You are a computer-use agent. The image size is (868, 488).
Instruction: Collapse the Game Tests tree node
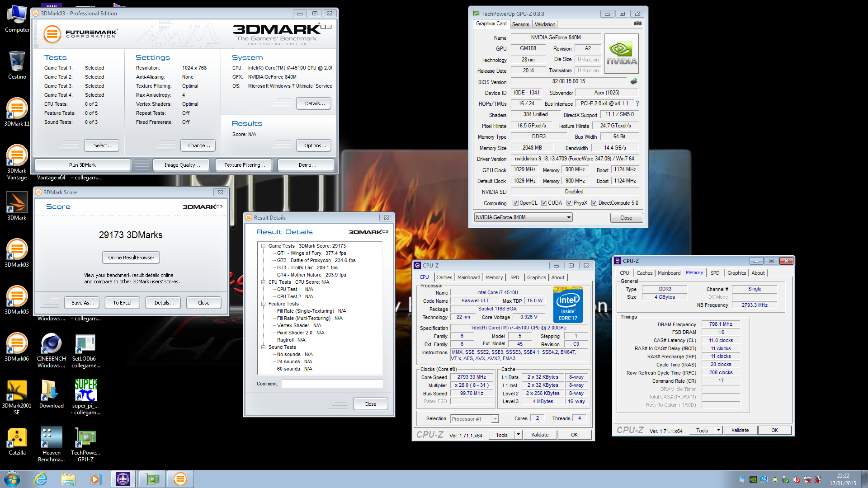click(x=264, y=246)
